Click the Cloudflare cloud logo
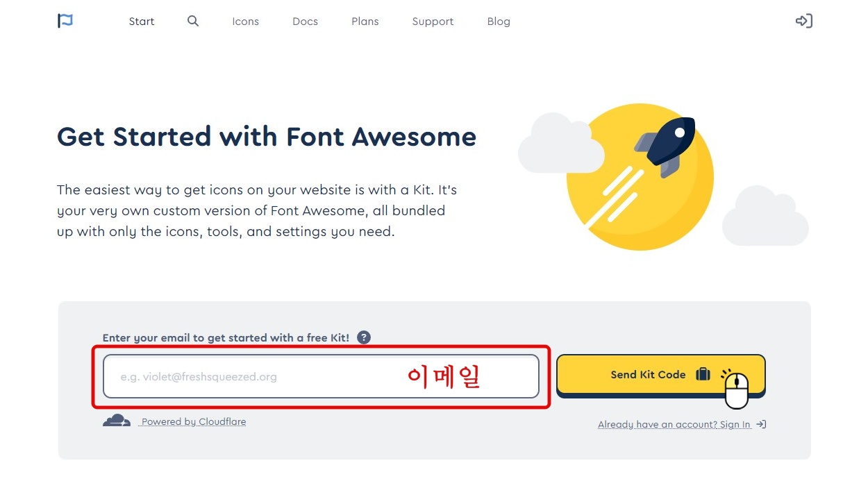Image resolution: width=868 pixels, height=488 pixels. coord(117,421)
